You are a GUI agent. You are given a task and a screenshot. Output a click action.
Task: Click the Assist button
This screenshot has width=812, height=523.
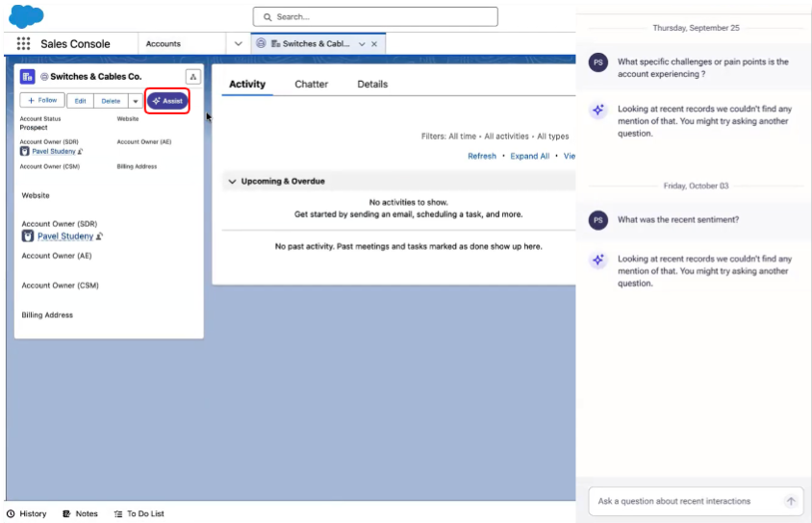coord(167,101)
